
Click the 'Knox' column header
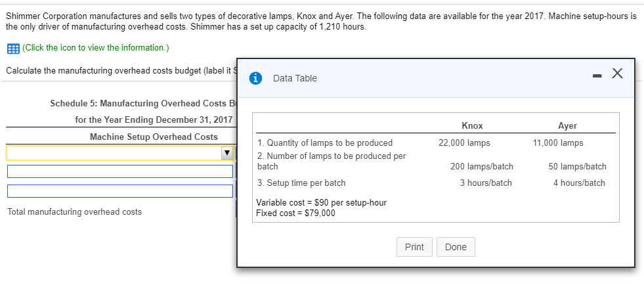pos(472,125)
